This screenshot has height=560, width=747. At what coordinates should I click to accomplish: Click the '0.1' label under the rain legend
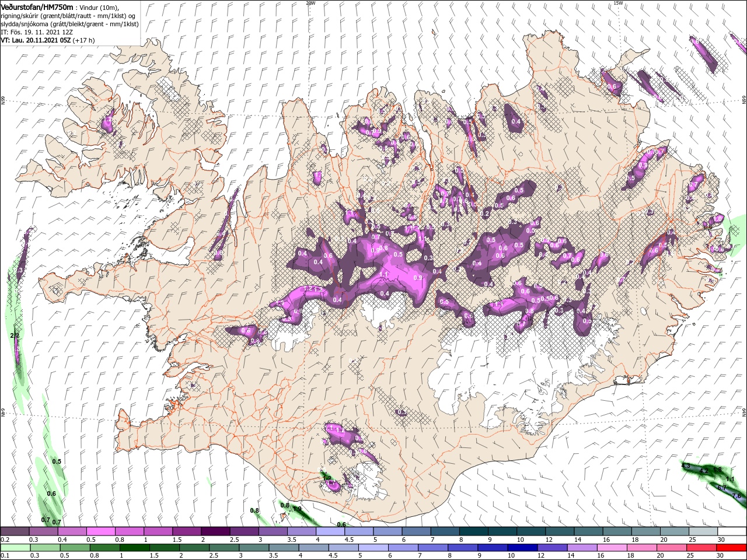click(x=5, y=555)
